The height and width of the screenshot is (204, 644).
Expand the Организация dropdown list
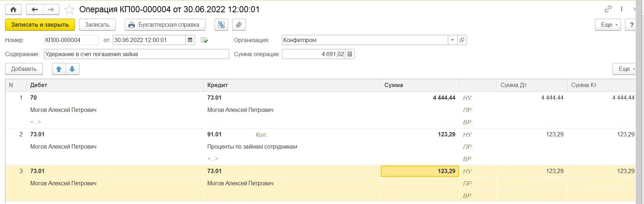(453, 40)
